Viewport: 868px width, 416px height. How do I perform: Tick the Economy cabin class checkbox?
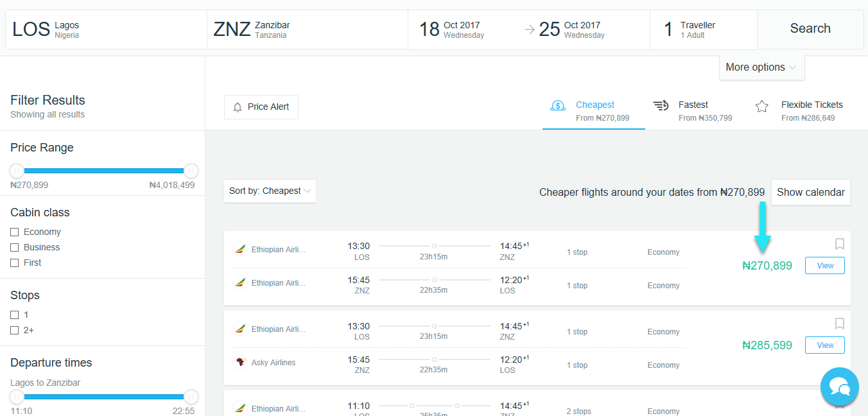pos(14,232)
